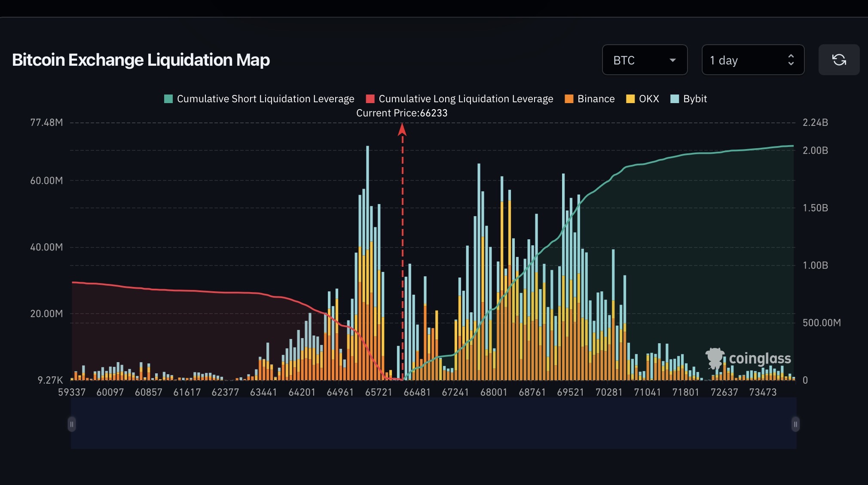Viewport: 868px width, 485px height.
Task: Click the right range slider handle
Action: point(795,424)
